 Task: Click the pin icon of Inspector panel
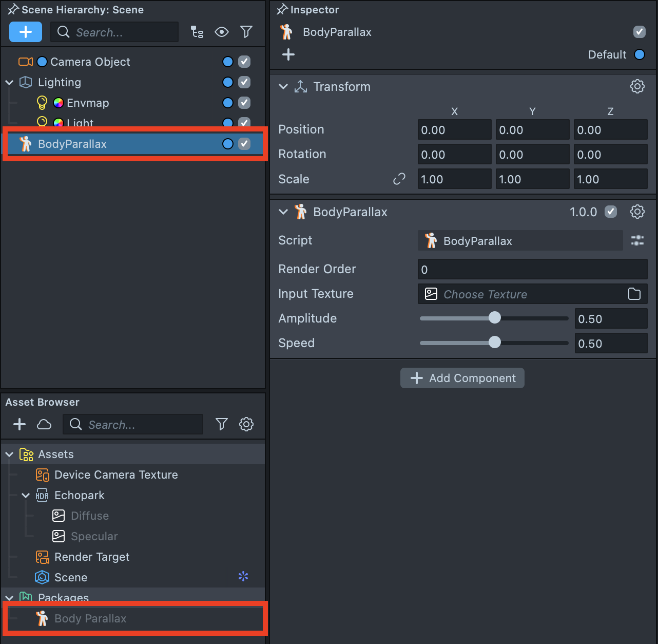[282, 10]
